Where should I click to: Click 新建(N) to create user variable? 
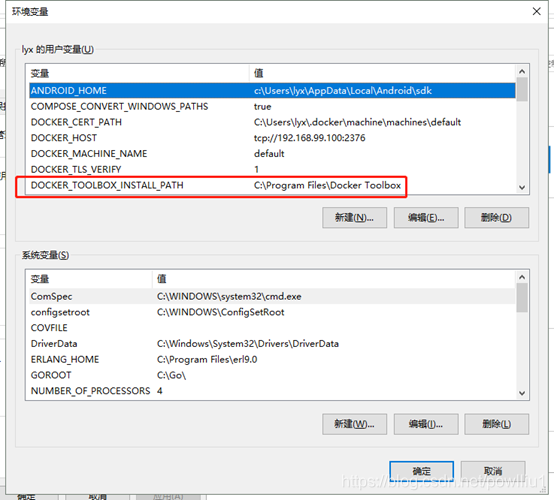pyautogui.click(x=354, y=218)
